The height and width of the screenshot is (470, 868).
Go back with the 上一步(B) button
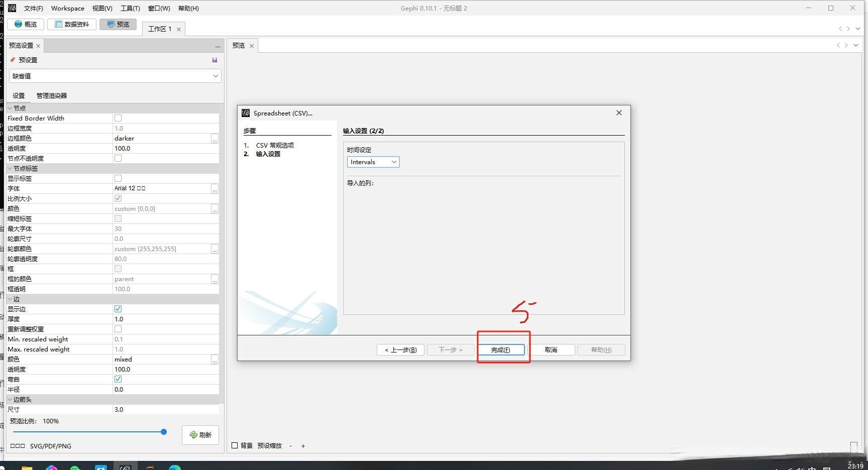[x=400, y=349]
